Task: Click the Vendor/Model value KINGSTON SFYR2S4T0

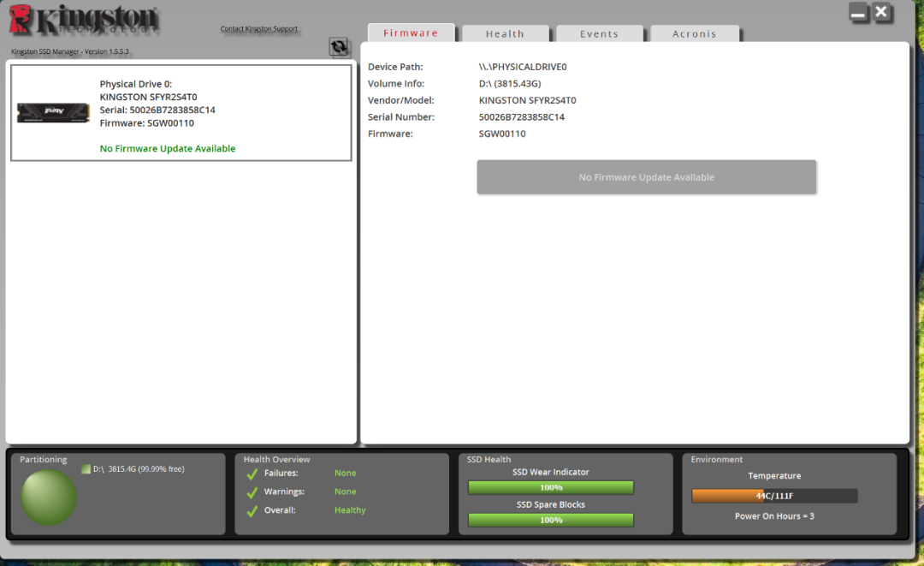Action: (x=527, y=100)
